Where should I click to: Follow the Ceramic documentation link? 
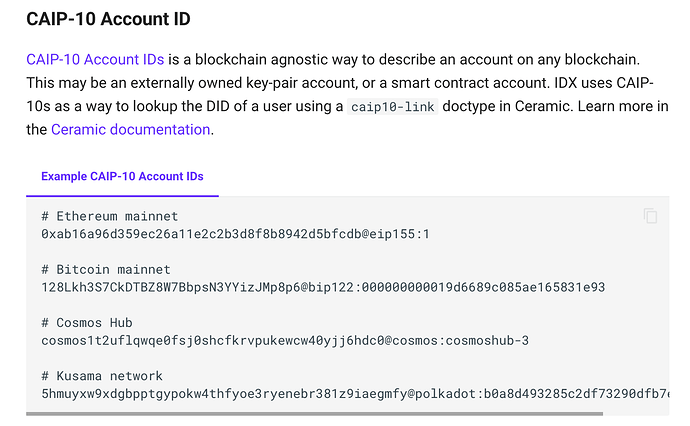tap(130, 129)
